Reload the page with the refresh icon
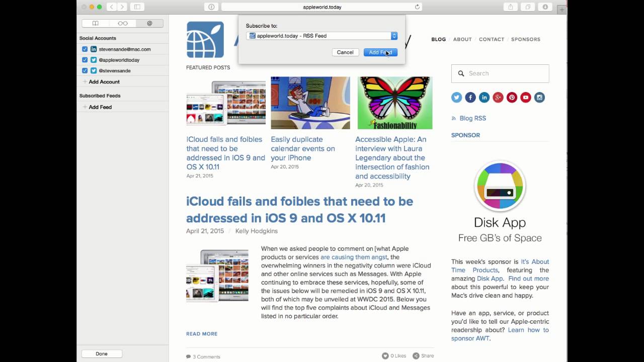Viewport: 644px width, 362px height. click(417, 7)
